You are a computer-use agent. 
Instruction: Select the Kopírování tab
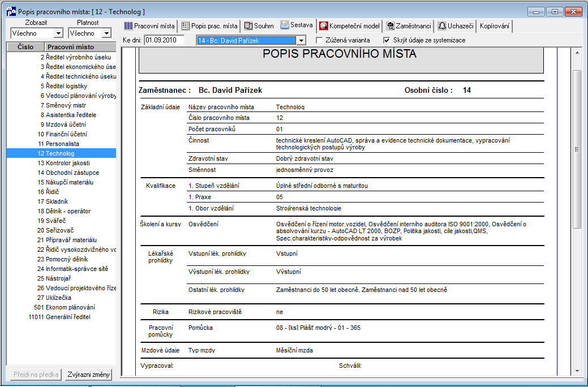pos(495,26)
